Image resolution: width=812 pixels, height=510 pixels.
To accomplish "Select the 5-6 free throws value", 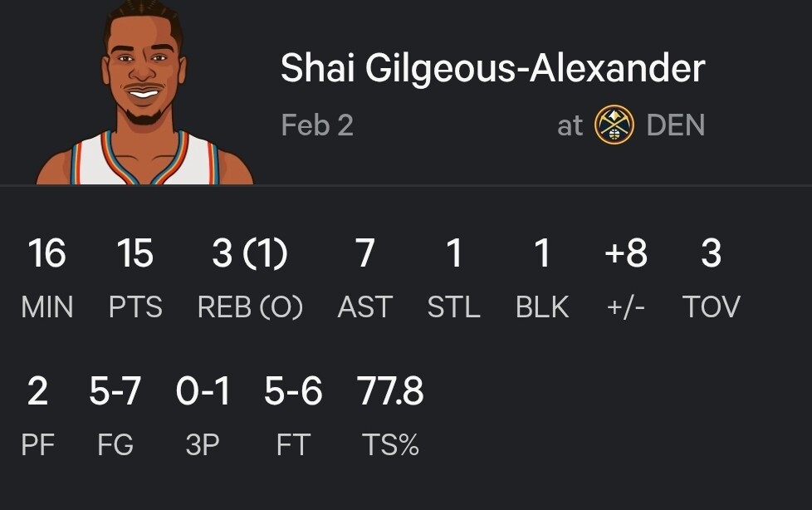I will coord(293,391).
